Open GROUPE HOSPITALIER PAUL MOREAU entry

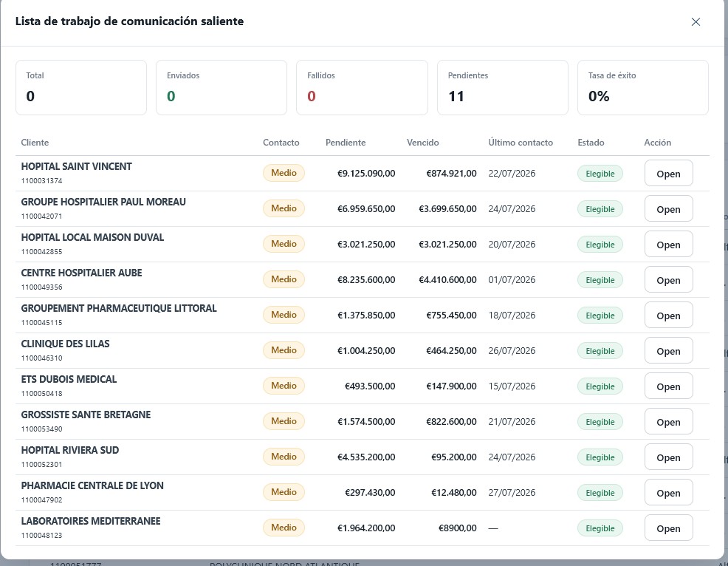pos(669,208)
